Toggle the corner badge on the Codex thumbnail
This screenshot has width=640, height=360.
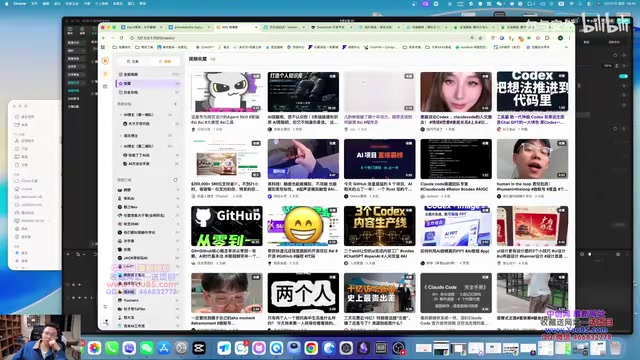pos(562,76)
